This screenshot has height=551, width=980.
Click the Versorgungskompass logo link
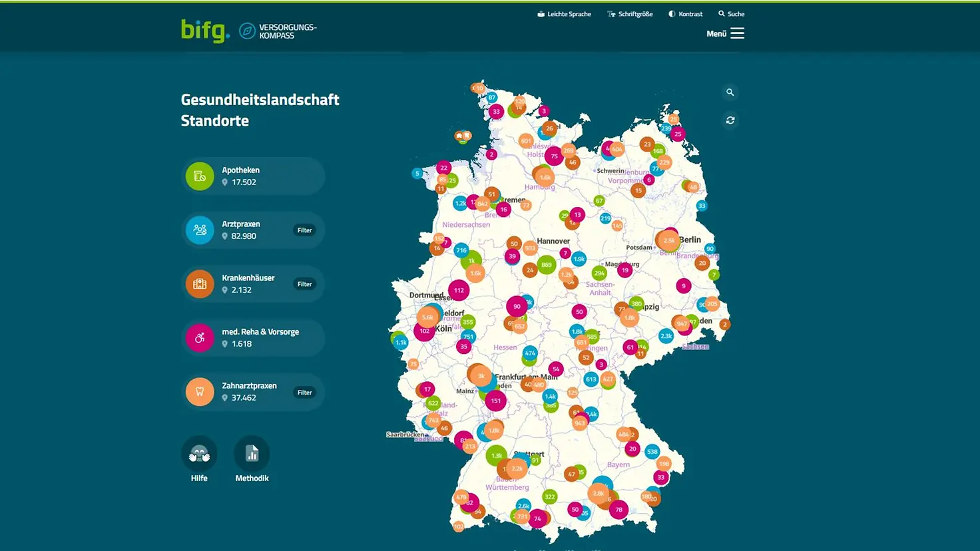tap(278, 31)
